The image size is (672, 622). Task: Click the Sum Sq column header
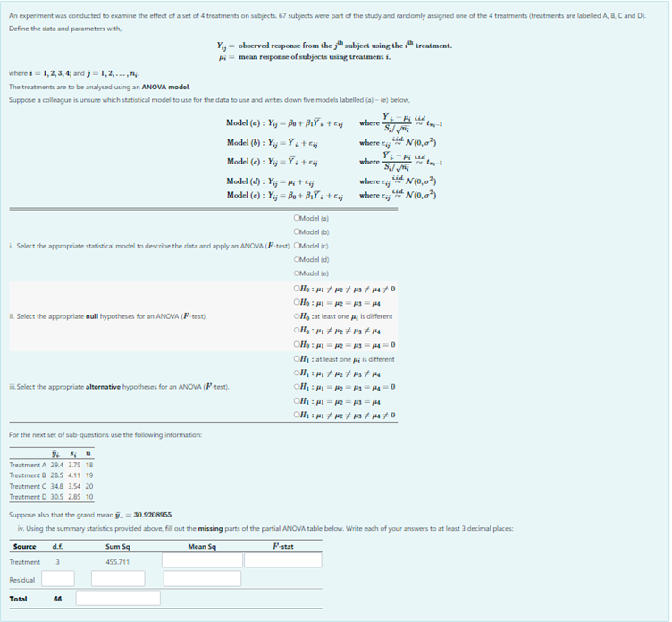point(117,547)
